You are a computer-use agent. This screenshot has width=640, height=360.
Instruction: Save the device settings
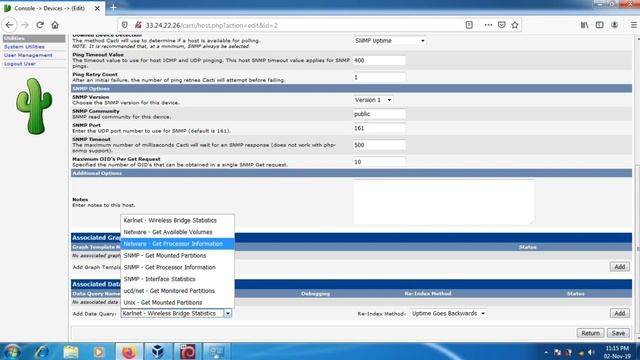[618, 333]
